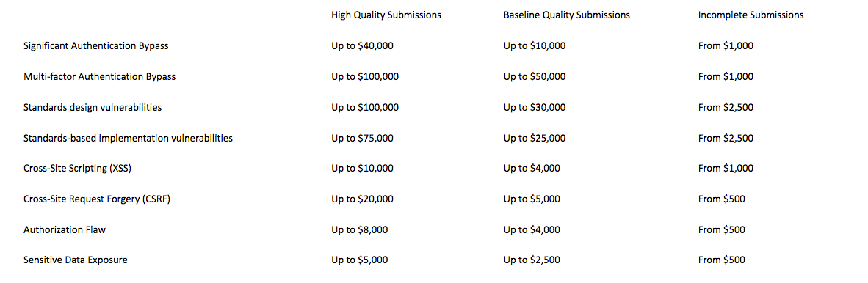Select the Incomplete Submissions column header

coord(751,15)
